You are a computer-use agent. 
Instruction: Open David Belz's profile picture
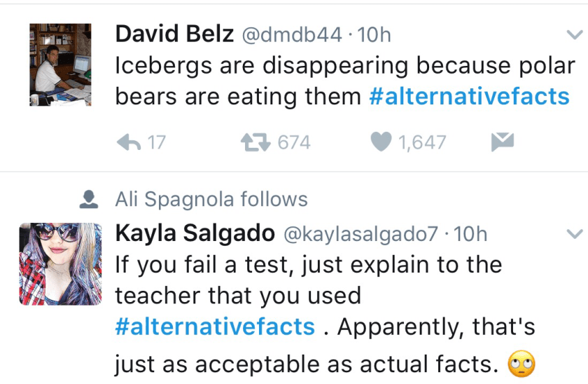tap(60, 64)
